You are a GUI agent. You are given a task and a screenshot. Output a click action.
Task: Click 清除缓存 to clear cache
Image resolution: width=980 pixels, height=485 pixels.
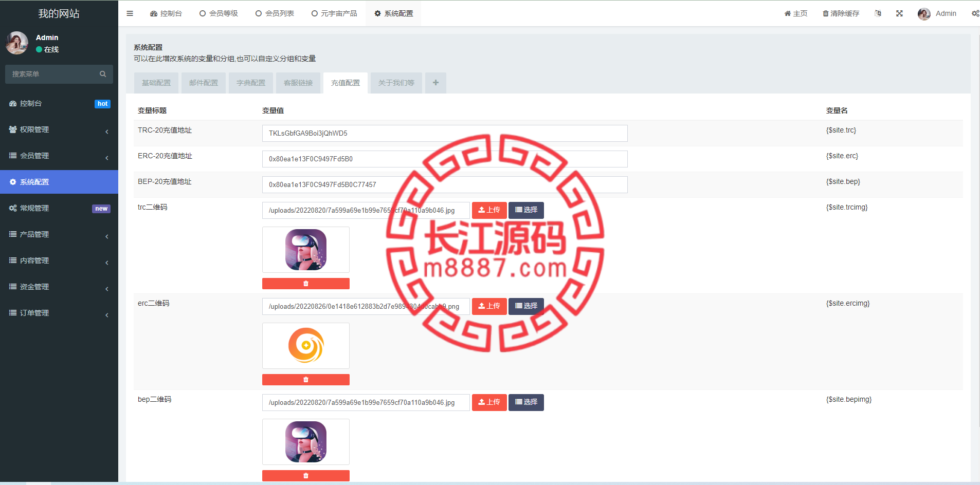pyautogui.click(x=841, y=13)
